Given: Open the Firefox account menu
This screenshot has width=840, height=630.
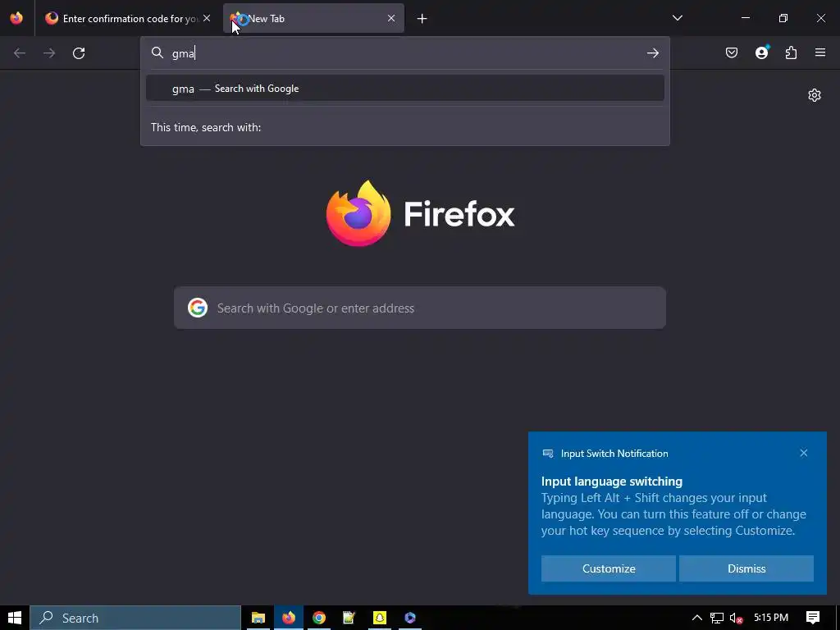Looking at the screenshot, I should (761, 52).
